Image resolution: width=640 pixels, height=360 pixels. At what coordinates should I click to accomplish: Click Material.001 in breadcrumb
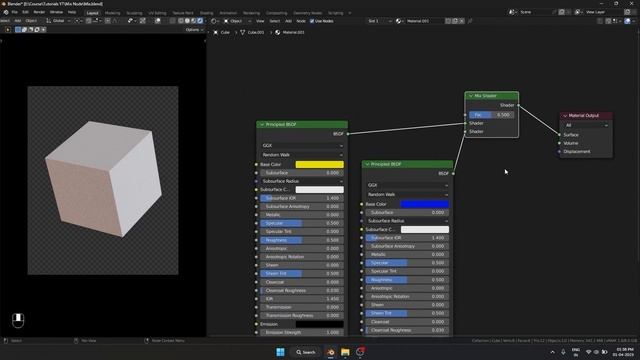[x=289, y=32]
